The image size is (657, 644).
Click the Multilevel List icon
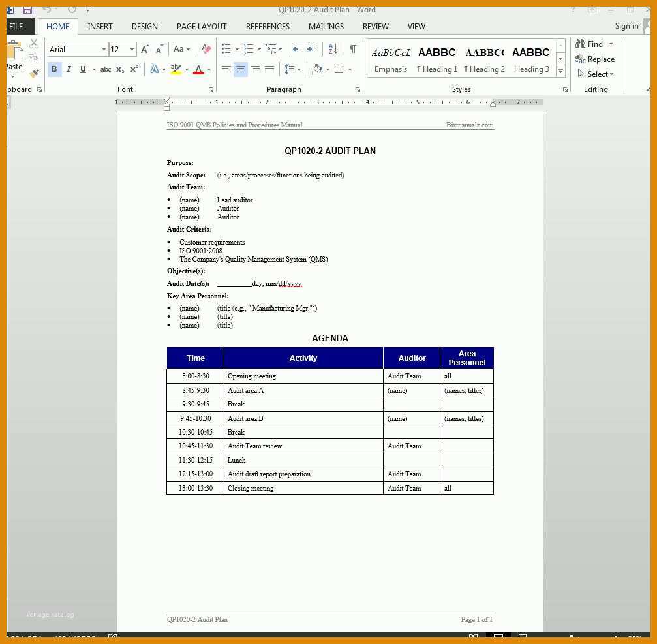pyautogui.click(x=271, y=49)
